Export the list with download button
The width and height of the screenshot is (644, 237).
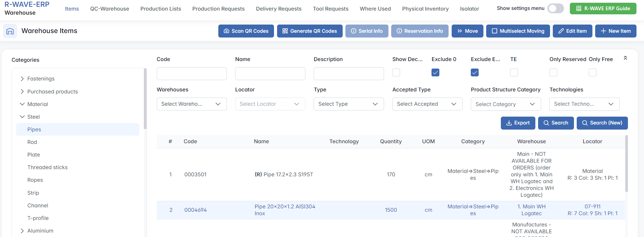(518, 123)
